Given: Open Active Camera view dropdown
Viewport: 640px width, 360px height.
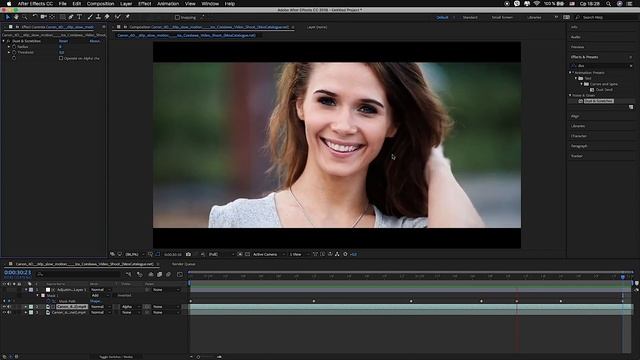Looking at the screenshot, I should 268,254.
